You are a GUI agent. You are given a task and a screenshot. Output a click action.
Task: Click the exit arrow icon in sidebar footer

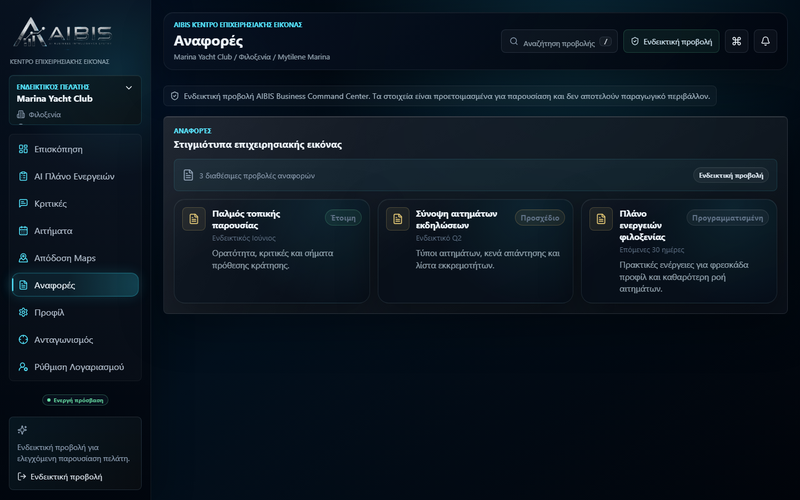tap(21, 477)
